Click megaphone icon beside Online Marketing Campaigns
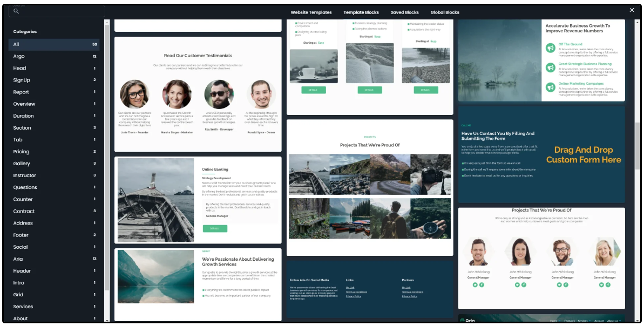Image resolution: width=644 pixels, height=326 pixels. tap(550, 87)
